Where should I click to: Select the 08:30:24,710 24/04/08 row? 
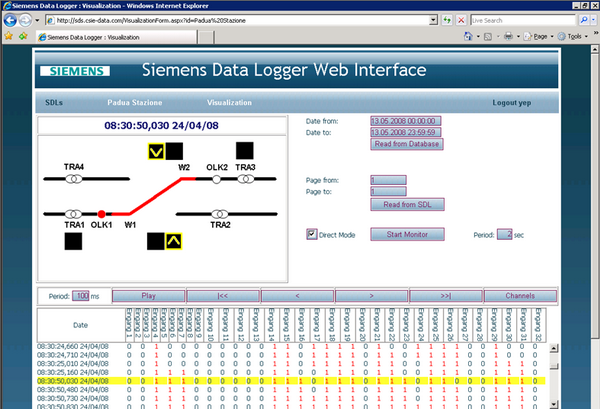pyautogui.click(x=291, y=355)
